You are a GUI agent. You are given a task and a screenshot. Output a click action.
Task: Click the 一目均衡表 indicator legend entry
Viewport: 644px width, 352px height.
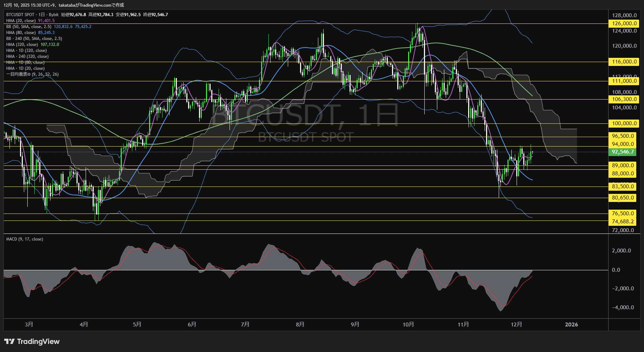pyautogui.click(x=32, y=74)
